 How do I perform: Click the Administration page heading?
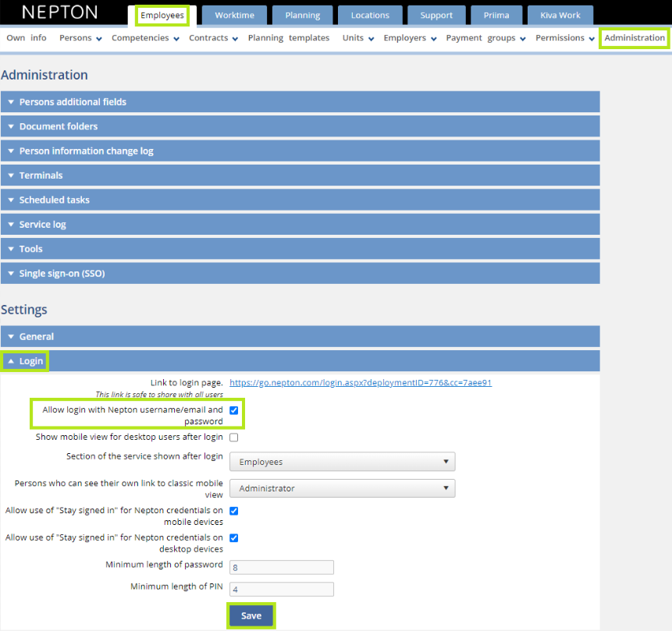(44, 75)
